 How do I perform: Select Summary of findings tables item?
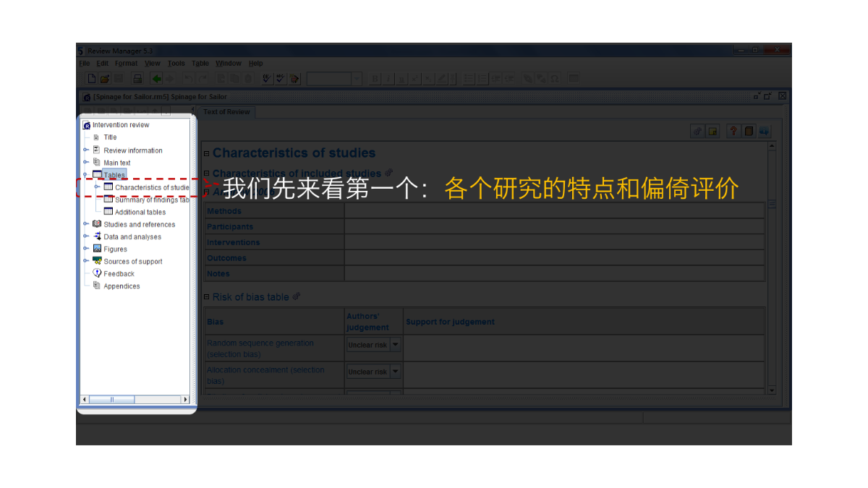pos(152,200)
